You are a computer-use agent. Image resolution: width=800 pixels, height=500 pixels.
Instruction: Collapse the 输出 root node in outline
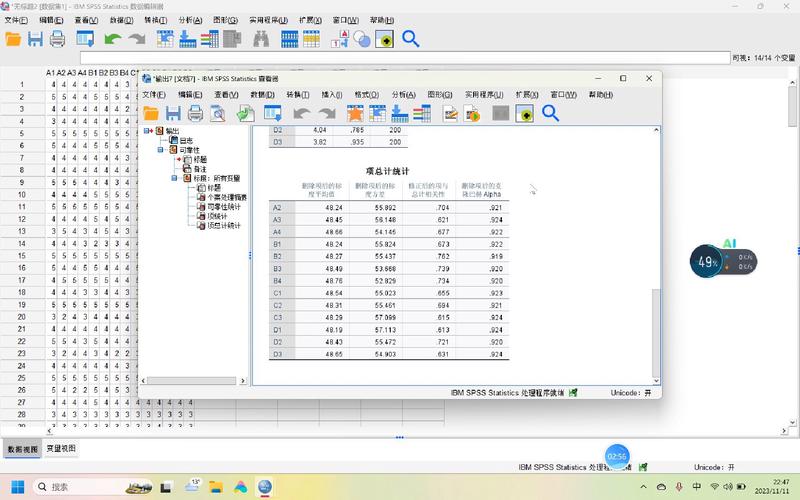(x=146, y=131)
